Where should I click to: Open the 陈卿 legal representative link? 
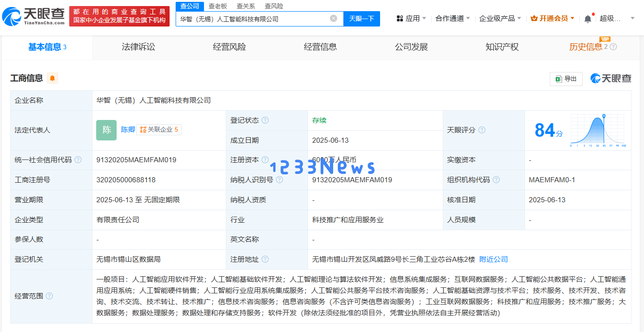coord(128,130)
